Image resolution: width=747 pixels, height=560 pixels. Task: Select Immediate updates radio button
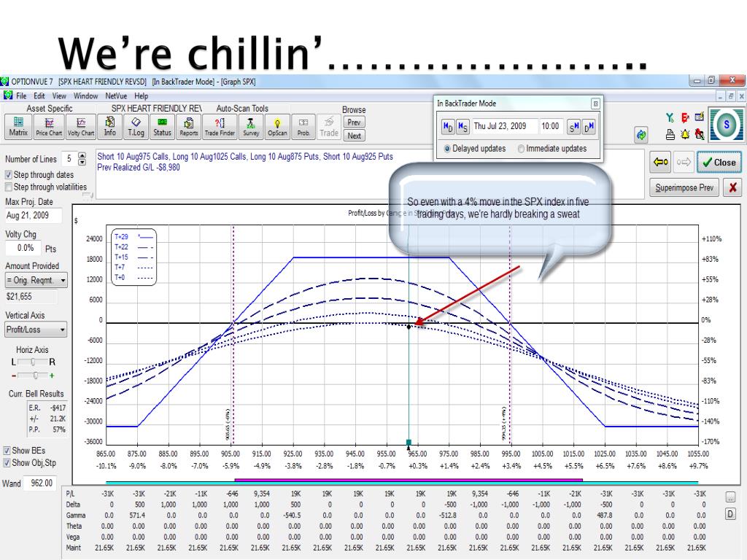click(521, 149)
